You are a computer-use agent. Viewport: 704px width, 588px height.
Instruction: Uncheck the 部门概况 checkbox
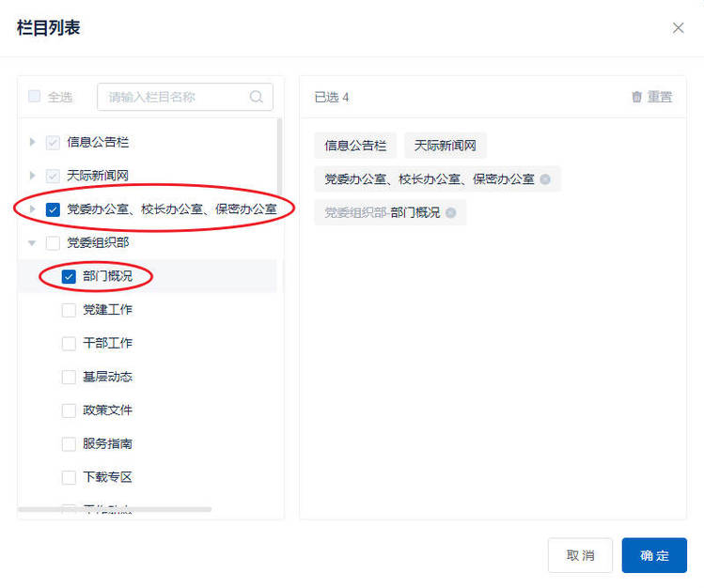tap(69, 276)
